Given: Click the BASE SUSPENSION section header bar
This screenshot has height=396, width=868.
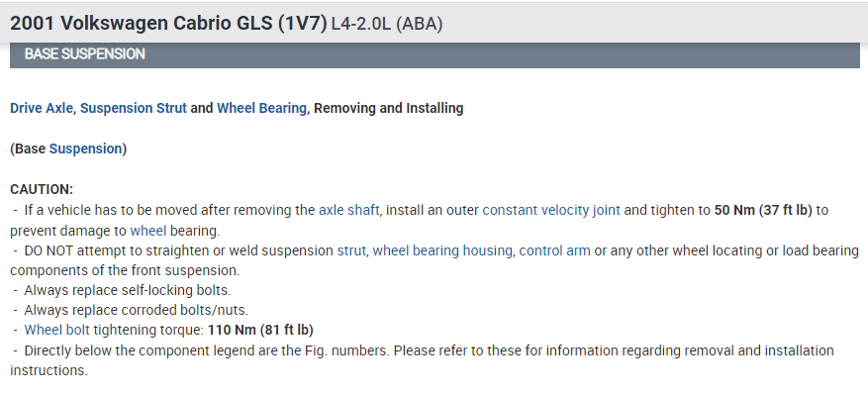Looking at the screenshot, I should click(x=434, y=54).
